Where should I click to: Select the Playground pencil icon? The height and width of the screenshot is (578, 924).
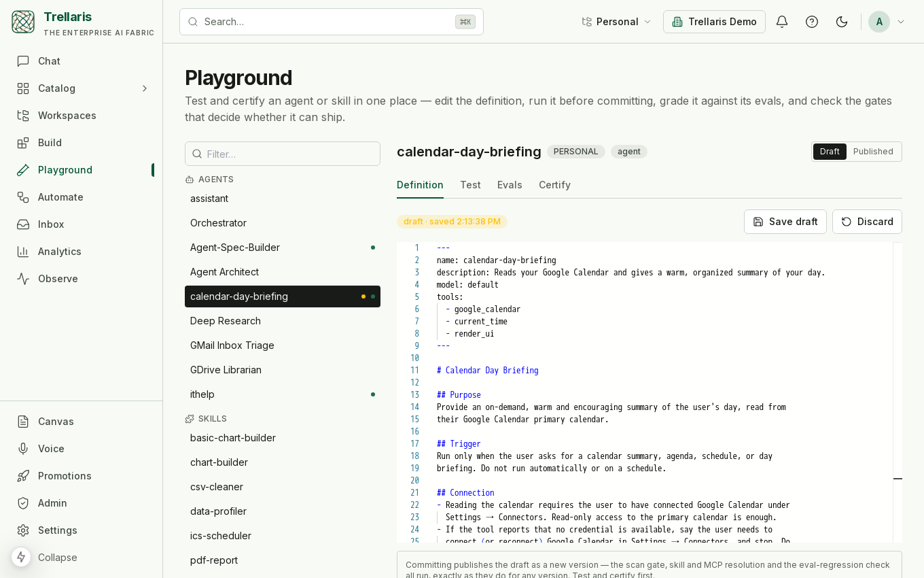(x=23, y=170)
